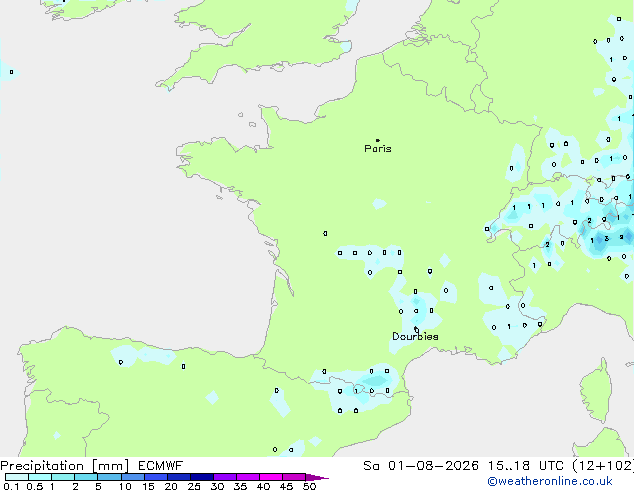Select the blue 10 mm legend swatch
Viewport: 634px width, 490px height.
[133, 477]
